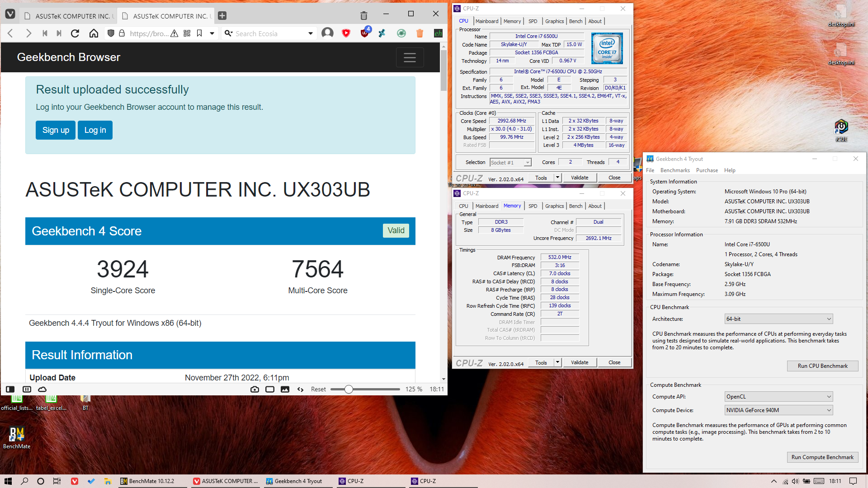Select the first ASUSTeK COMPUTER INC. browser tab
This screenshot has height=488, width=868.
69,16
